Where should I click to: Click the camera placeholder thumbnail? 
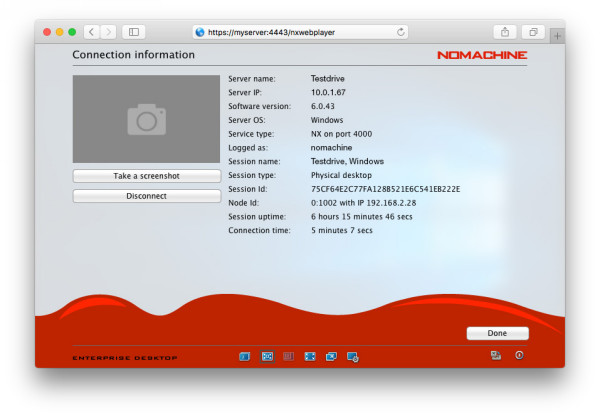pyautogui.click(x=146, y=119)
